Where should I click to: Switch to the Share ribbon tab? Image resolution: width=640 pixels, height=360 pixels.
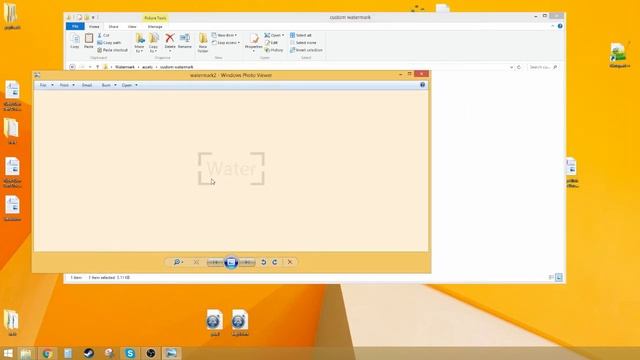pos(113,27)
